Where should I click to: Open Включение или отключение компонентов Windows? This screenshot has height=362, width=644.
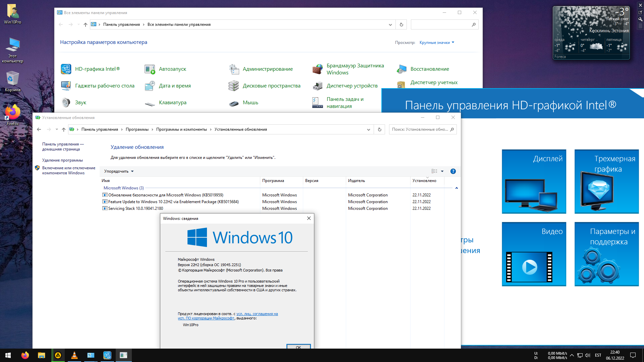pyautogui.click(x=69, y=171)
